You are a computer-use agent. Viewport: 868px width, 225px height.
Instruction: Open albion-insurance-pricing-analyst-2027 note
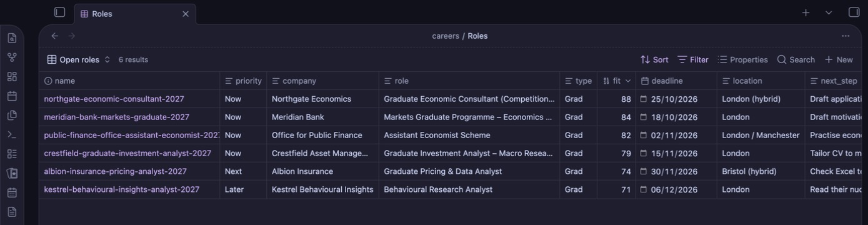(x=115, y=171)
